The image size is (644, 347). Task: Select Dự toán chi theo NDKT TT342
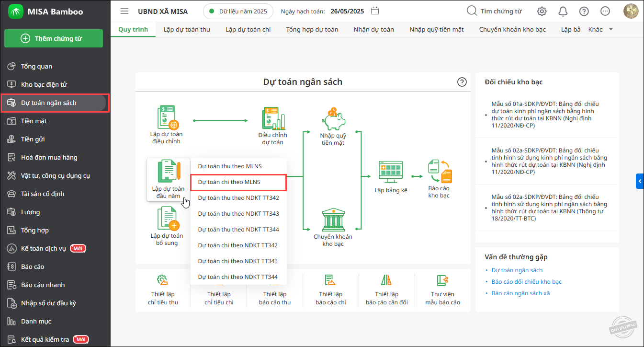click(238, 245)
